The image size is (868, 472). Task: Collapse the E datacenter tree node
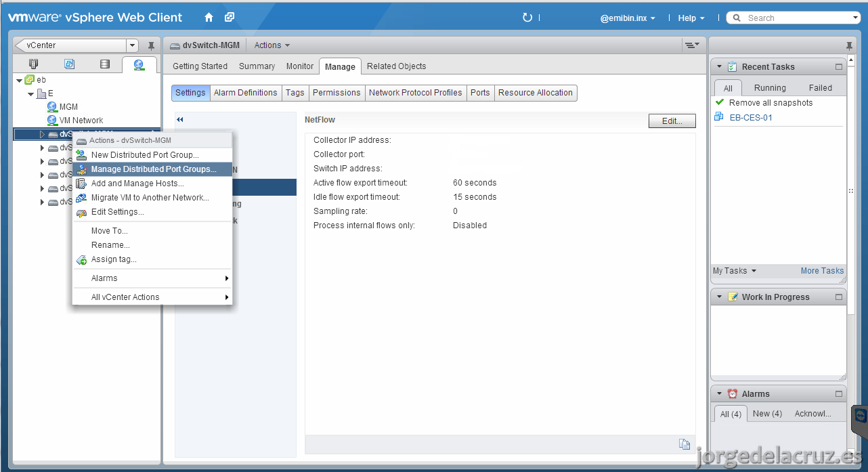[30, 94]
